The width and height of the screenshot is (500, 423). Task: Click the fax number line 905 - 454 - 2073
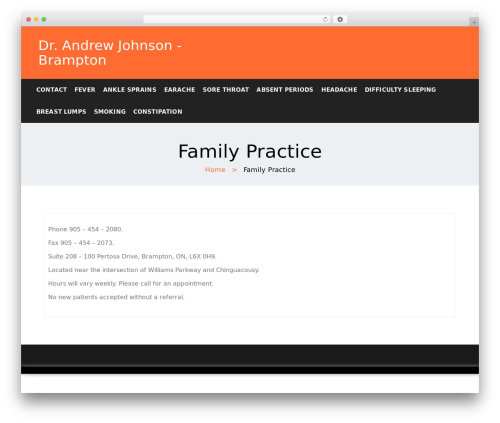click(81, 243)
